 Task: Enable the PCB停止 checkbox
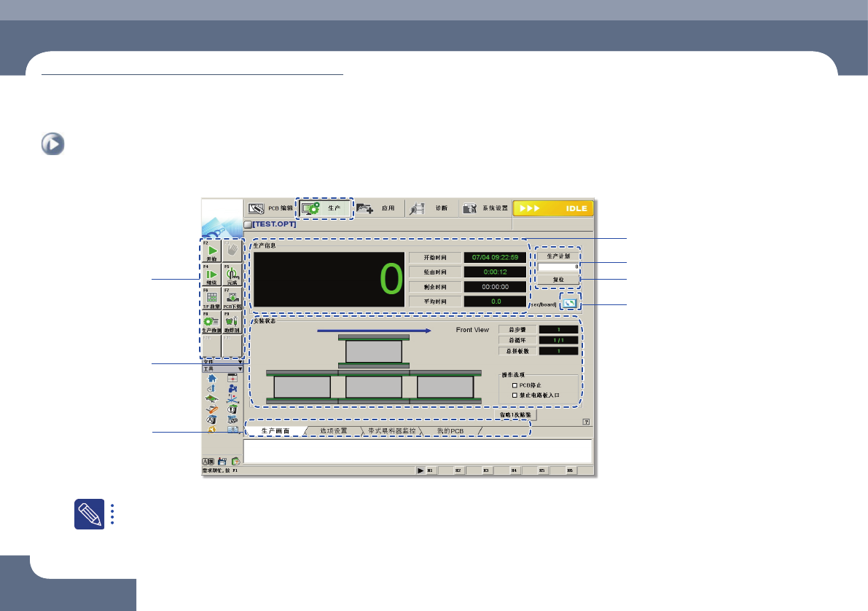(515, 385)
